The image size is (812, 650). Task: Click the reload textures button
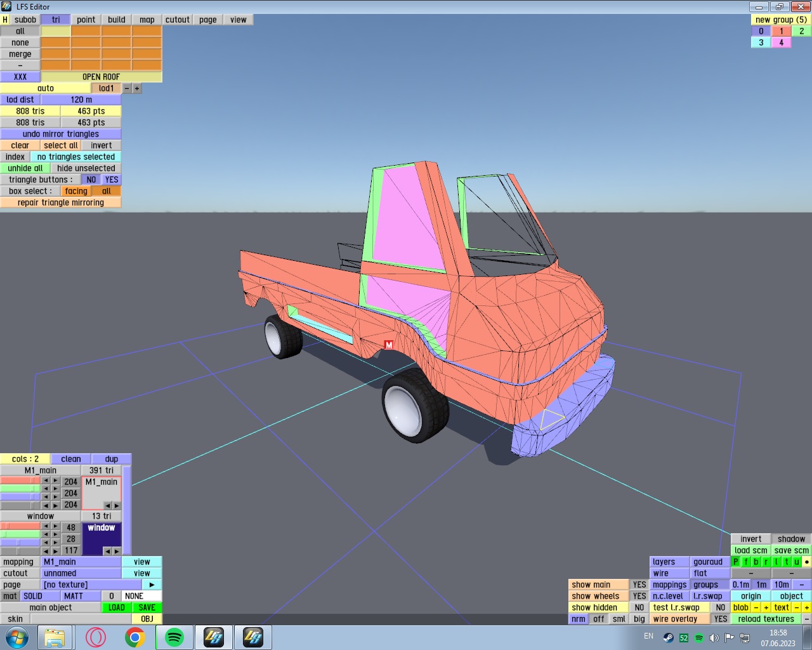(x=766, y=619)
